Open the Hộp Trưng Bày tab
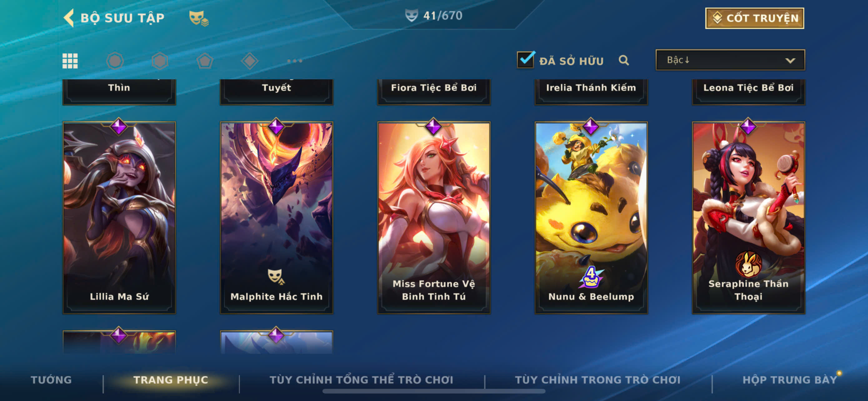868x401 pixels. click(x=790, y=380)
